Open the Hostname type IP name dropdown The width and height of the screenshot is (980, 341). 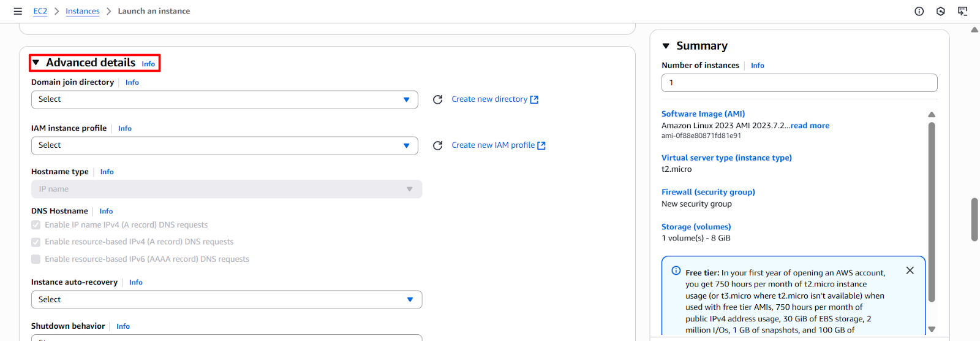[227, 189]
